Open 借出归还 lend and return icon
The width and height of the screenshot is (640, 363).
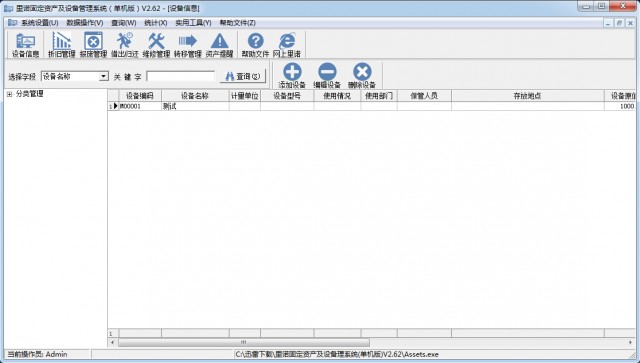pyautogui.click(x=124, y=45)
